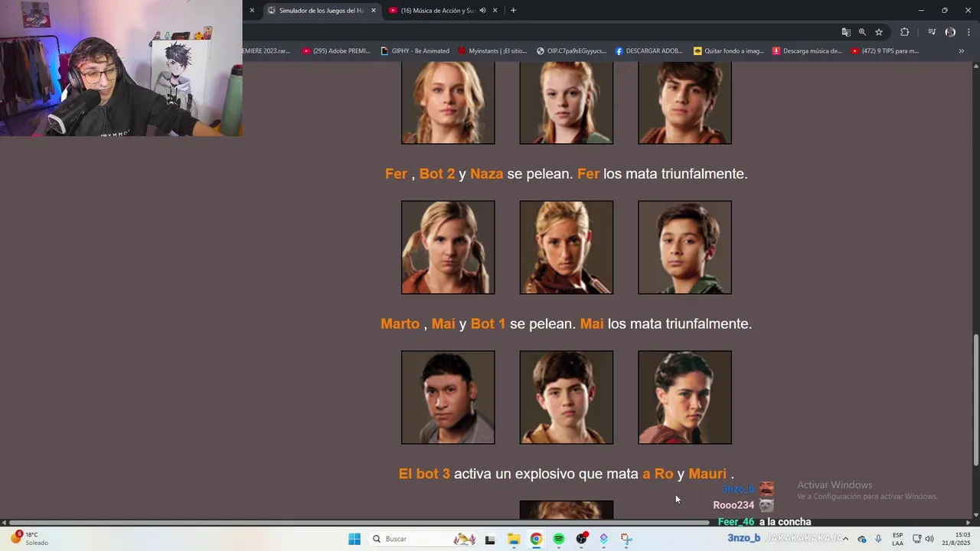Screen dimensions: 980x551
Task: Open the Windows Start menu
Action: pos(354,539)
